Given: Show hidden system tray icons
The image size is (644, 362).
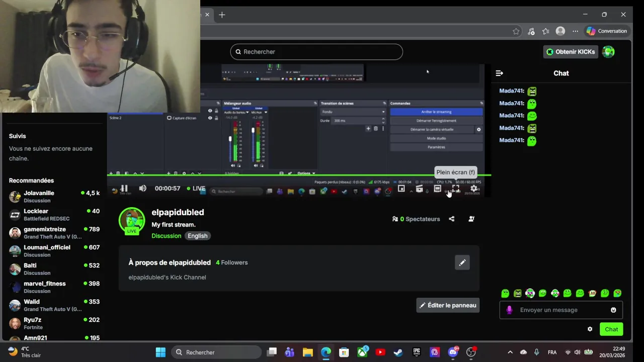Looking at the screenshot, I should (510, 352).
